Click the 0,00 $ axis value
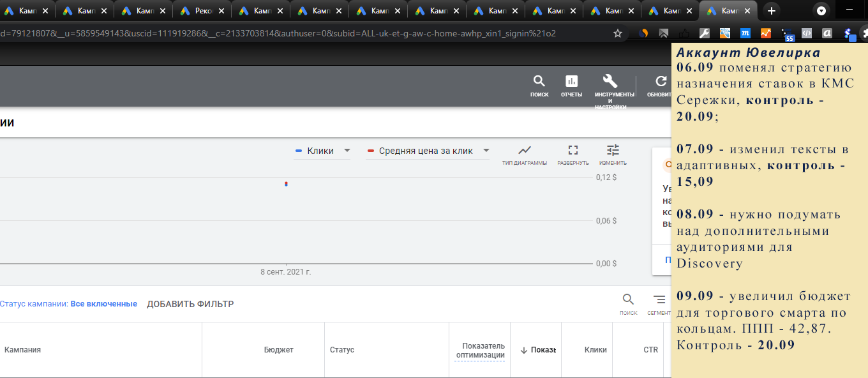The height and width of the screenshot is (378, 868). (x=606, y=263)
